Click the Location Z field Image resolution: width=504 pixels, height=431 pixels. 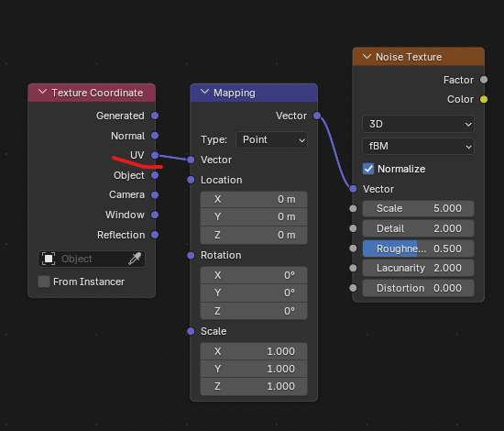tap(254, 235)
